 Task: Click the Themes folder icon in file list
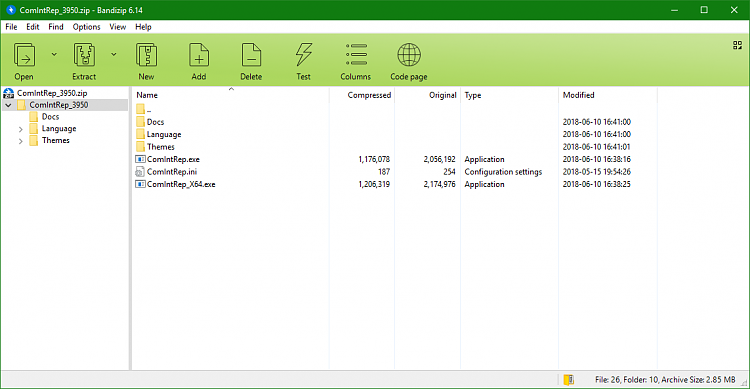click(x=140, y=146)
